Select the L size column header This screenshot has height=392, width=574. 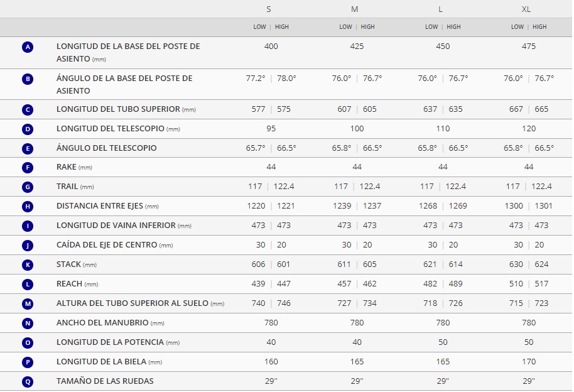point(440,9)
